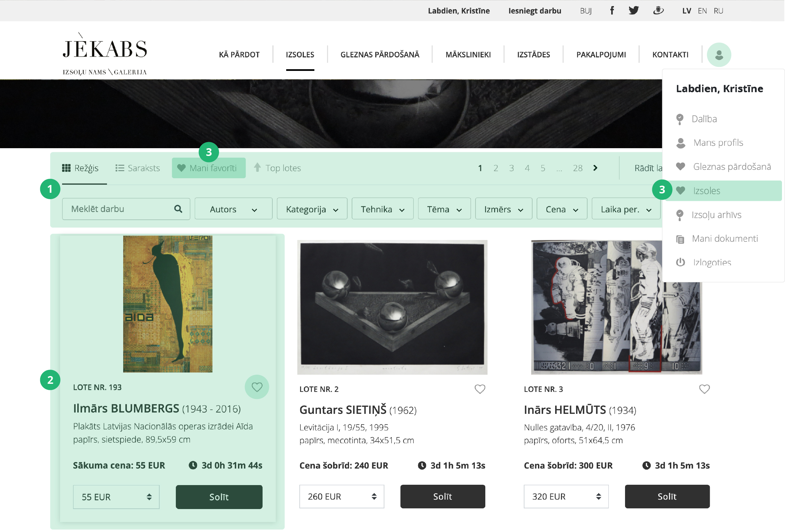Image resolution: width=785 pixels, height=532 pixels.
Task: Show Top lotes
Action: click(x=277, y=168)
